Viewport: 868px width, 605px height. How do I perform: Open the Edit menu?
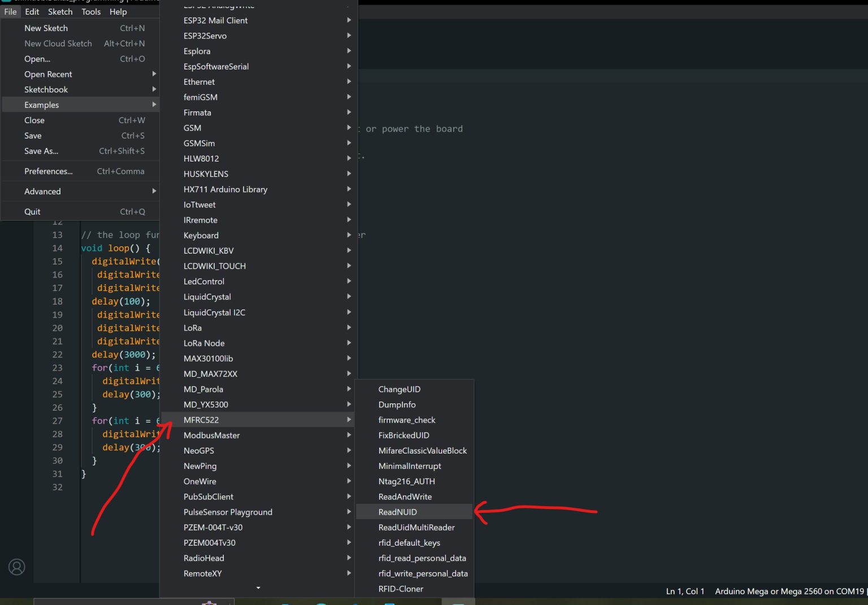[32, 12]
